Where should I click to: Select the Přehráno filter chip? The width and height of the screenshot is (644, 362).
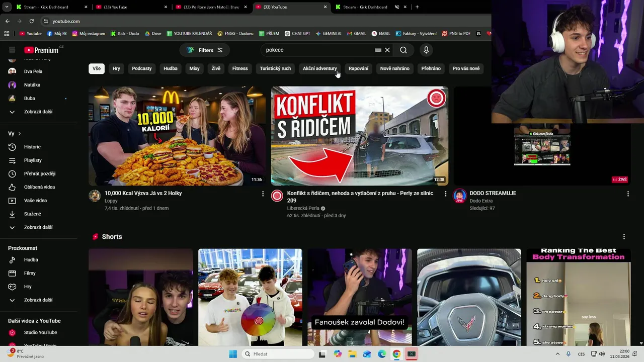pyautogui.click(x=431, y=68)
